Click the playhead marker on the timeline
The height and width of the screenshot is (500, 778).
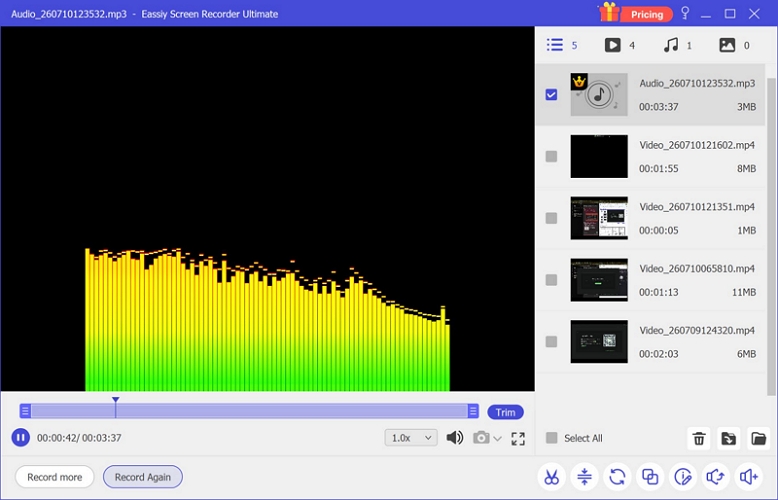click(116, 400)
